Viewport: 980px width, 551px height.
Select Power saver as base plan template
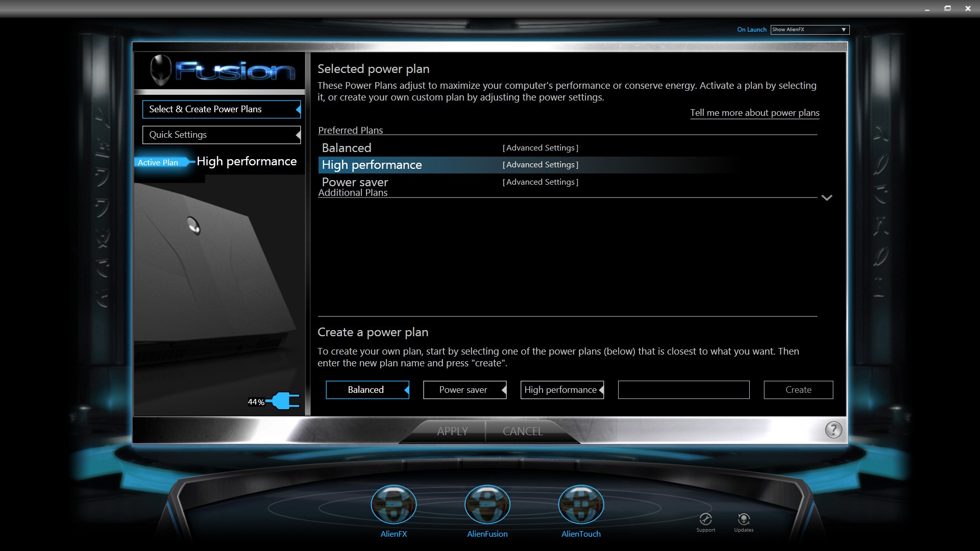coord(464,390)
